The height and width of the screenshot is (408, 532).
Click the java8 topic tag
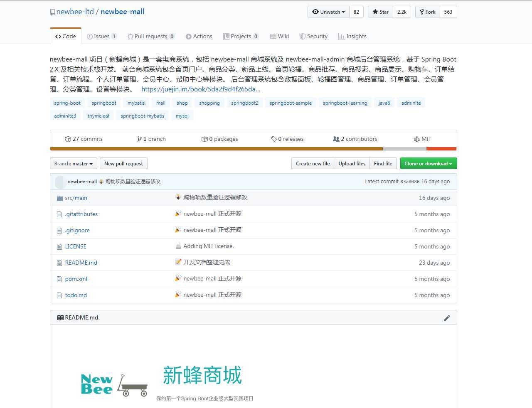point(384,103)
